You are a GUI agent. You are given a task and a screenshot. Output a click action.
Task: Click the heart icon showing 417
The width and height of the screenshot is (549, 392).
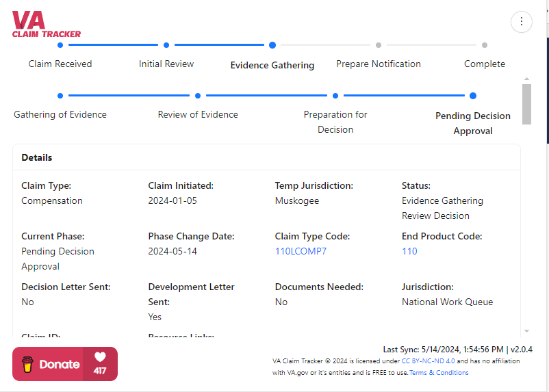click(101, 357)
